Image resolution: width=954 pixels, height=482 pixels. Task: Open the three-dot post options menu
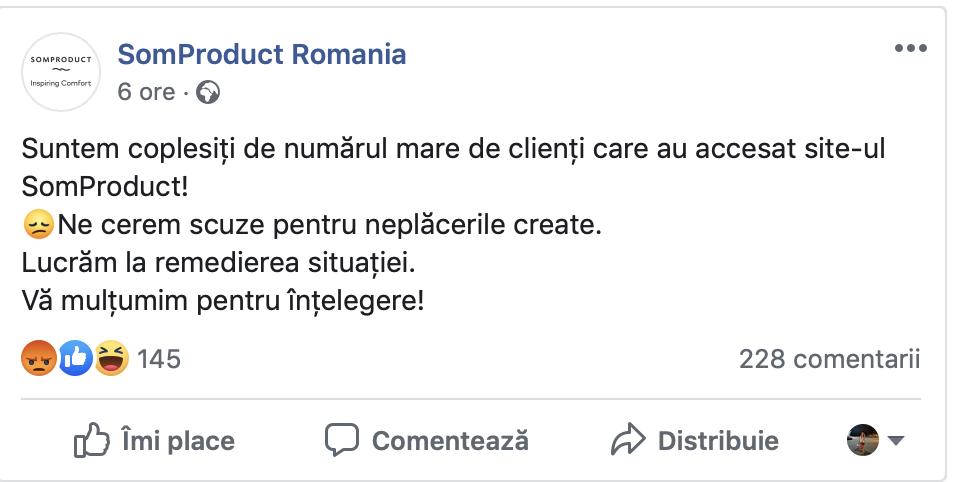click(910, 48)
